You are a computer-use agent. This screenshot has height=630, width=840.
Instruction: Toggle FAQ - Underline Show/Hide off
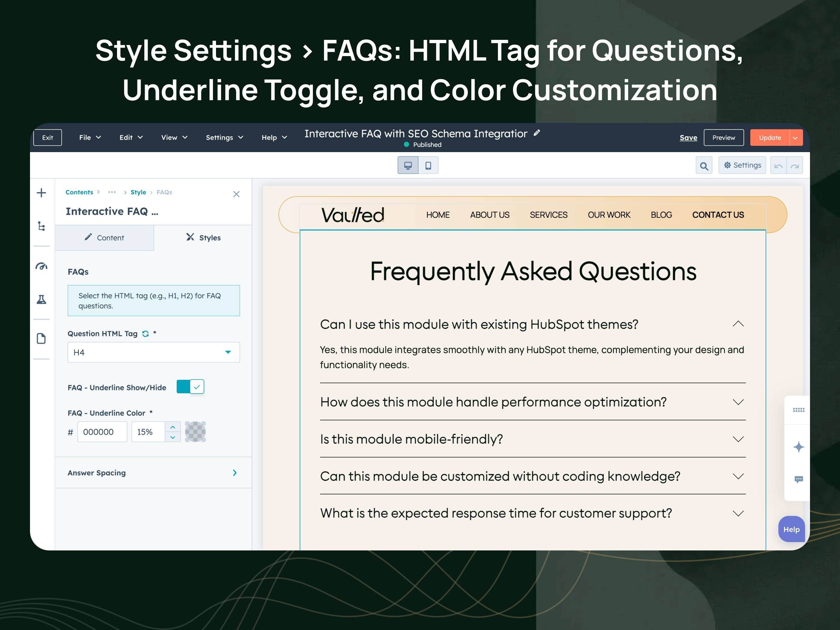[x=190, y=387]
